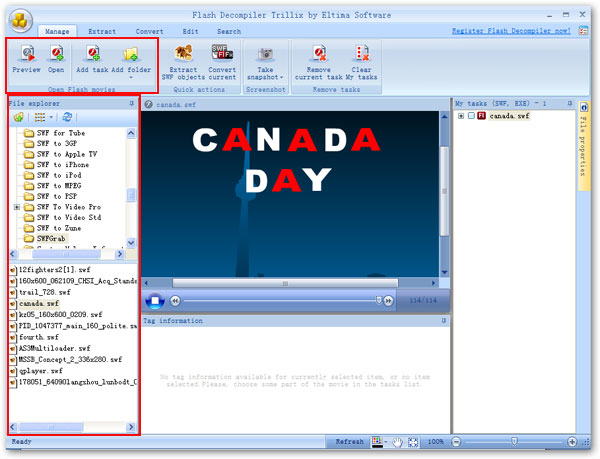Select file MSSB_Concept_2_336x280.swf
The height and width of the screenshot is (459, 600).
pos(70,360)
